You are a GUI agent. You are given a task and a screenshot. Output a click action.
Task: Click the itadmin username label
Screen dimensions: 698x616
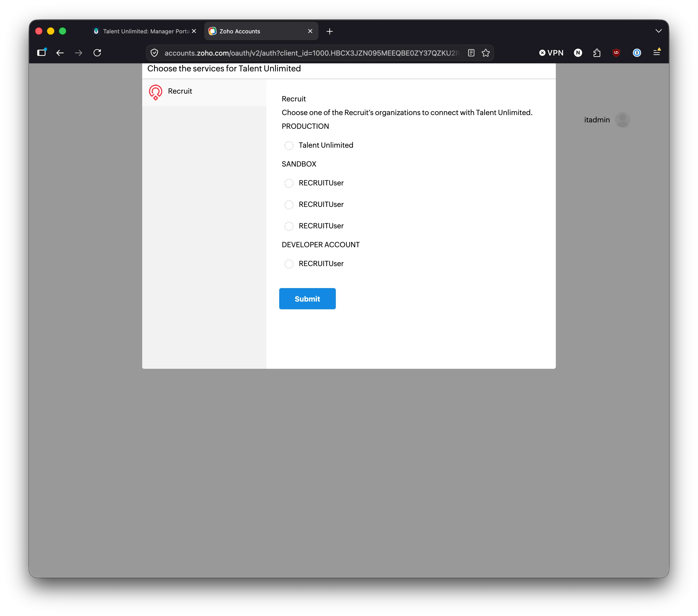tap(597, 120)
